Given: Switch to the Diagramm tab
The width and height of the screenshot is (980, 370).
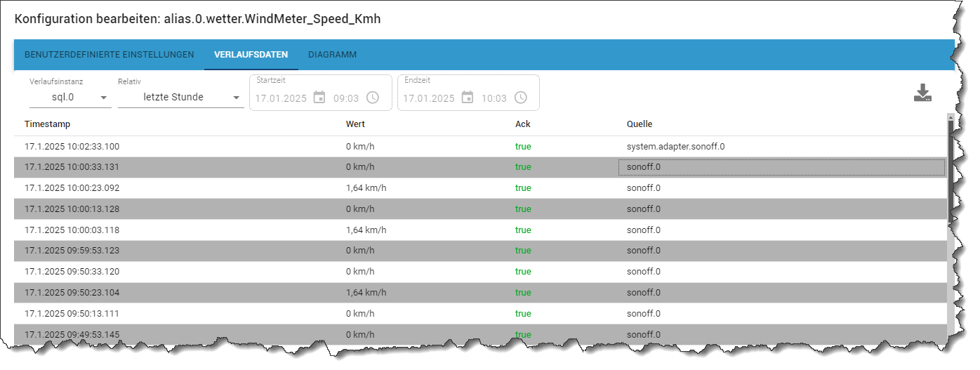Looking at the screenshot, I should point(332,55).
